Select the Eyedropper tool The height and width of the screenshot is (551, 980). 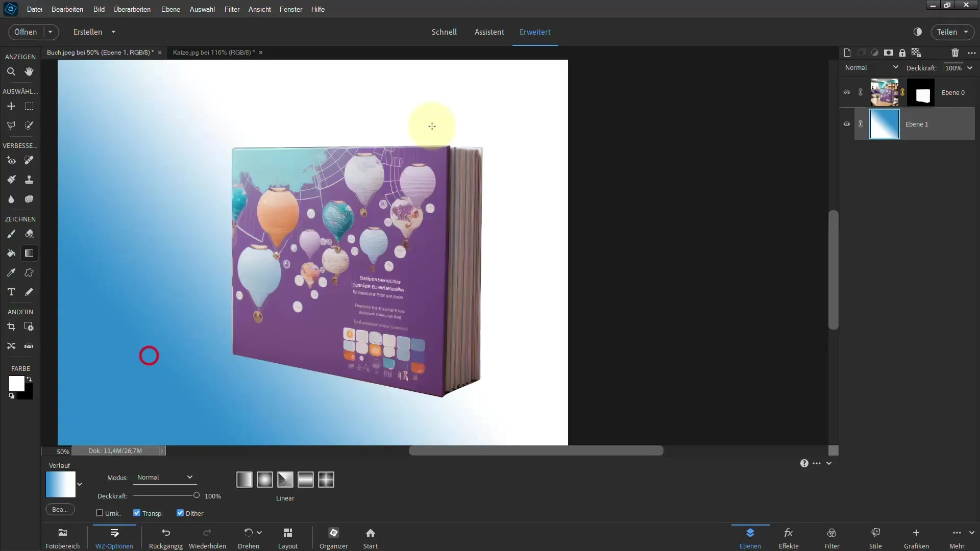(11, 273)
